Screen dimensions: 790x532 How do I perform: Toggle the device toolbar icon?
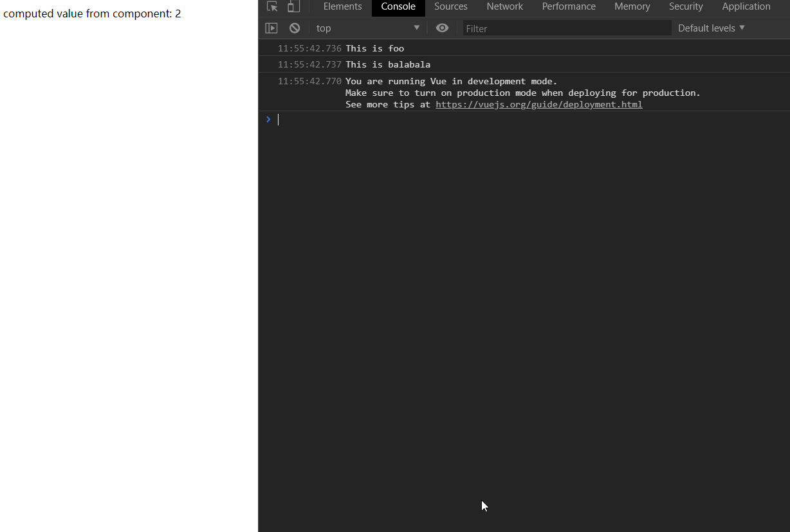pos(293,6)
